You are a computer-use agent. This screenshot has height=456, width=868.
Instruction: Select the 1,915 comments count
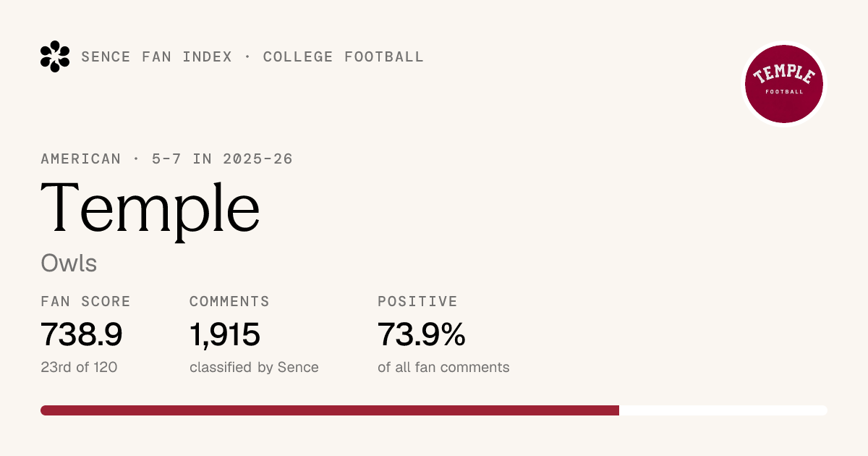225,334
